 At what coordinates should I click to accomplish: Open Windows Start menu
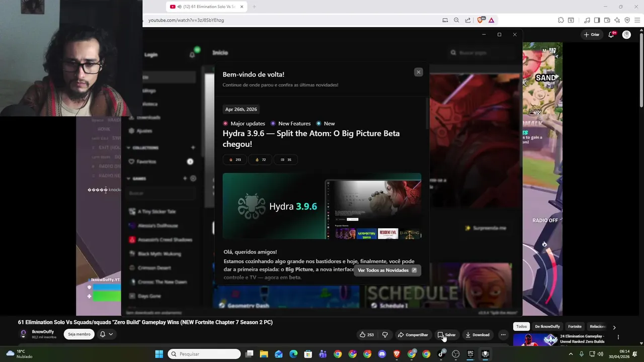click(x=159, y=354)
